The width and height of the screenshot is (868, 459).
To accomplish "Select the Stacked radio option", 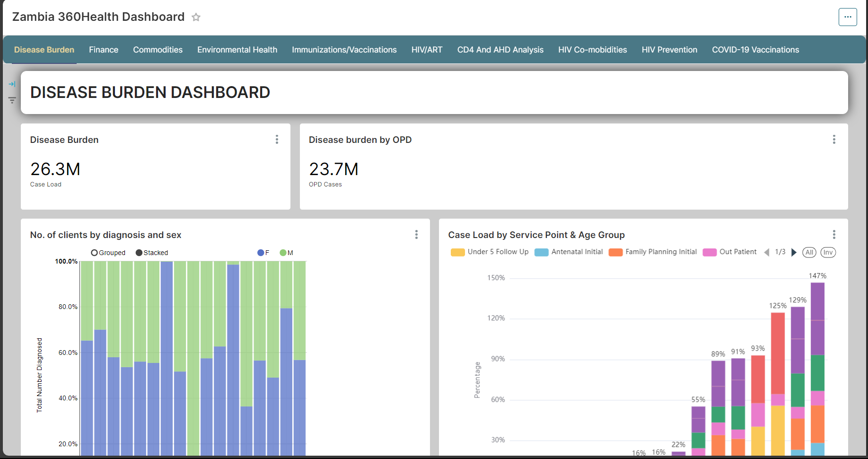I will coord(152,253).
